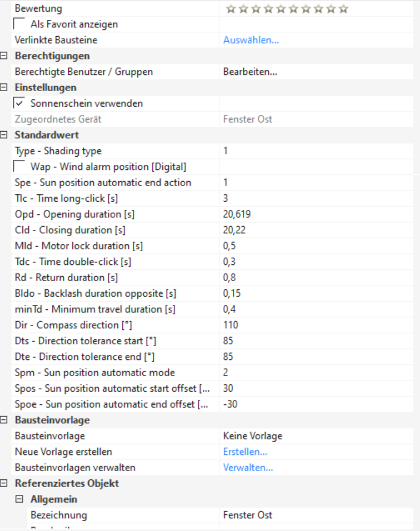Screen dimensions: 420x531
Task: Open the Bausteinvorlage 'Keine Vorlage' dropdown
Action: coord(318,436)
